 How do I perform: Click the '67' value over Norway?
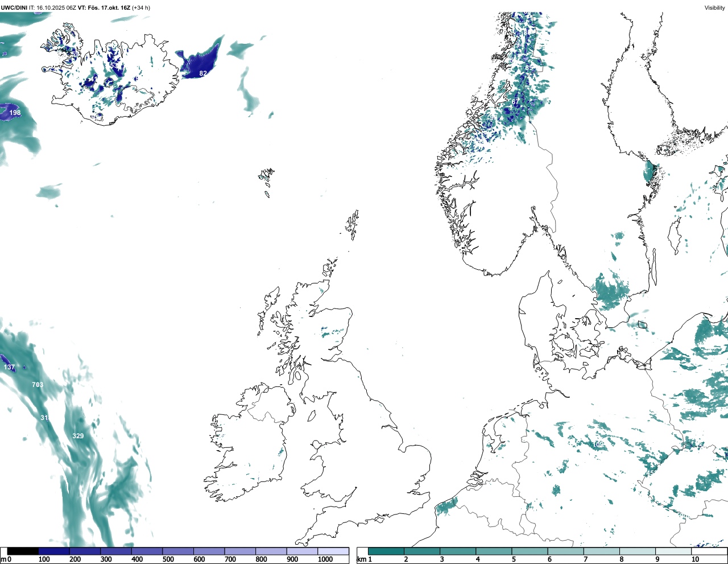point(515,102)
